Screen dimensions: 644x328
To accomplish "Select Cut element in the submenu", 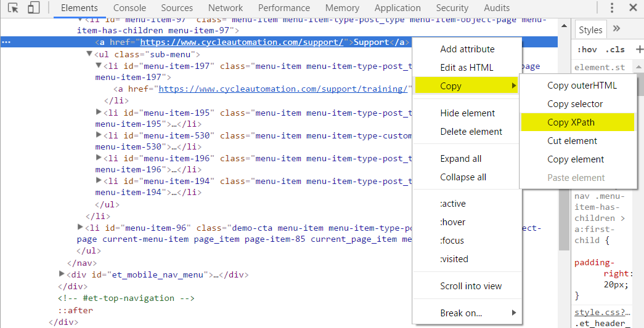I will pos(578,141).
